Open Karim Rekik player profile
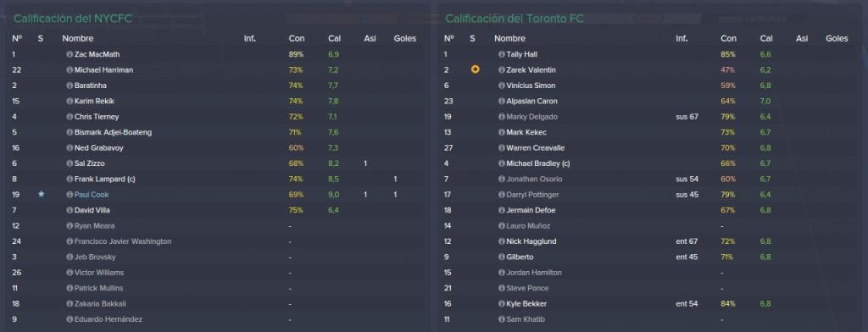 [x=94, y=102]
